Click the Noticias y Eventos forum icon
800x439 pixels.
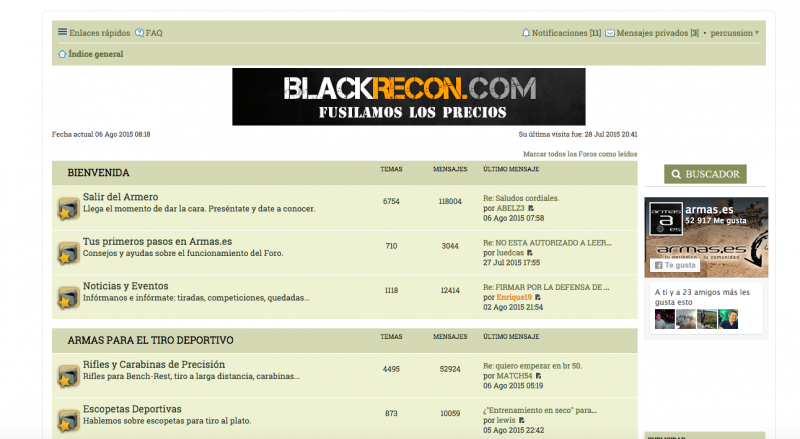67,297
